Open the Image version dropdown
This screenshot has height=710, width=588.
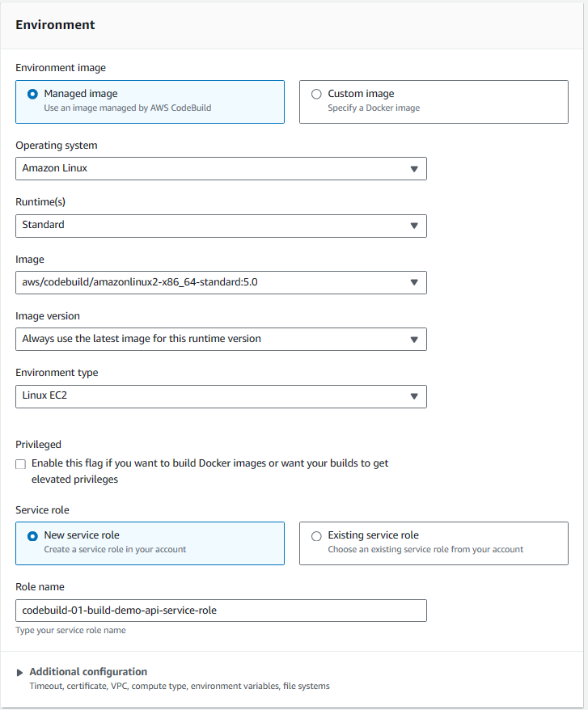tap(221, 339)
